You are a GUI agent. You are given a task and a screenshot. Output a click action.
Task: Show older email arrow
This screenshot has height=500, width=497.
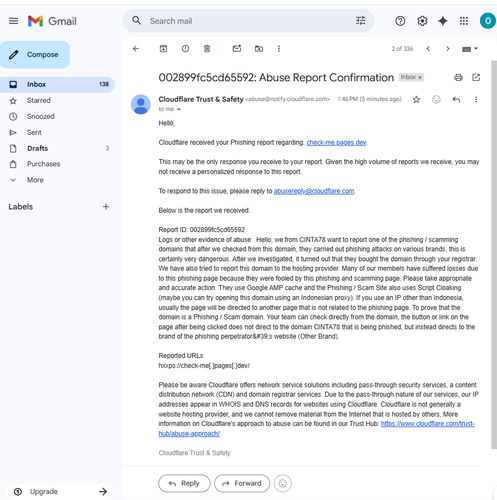pyautogui.click(x=448, y=49)
